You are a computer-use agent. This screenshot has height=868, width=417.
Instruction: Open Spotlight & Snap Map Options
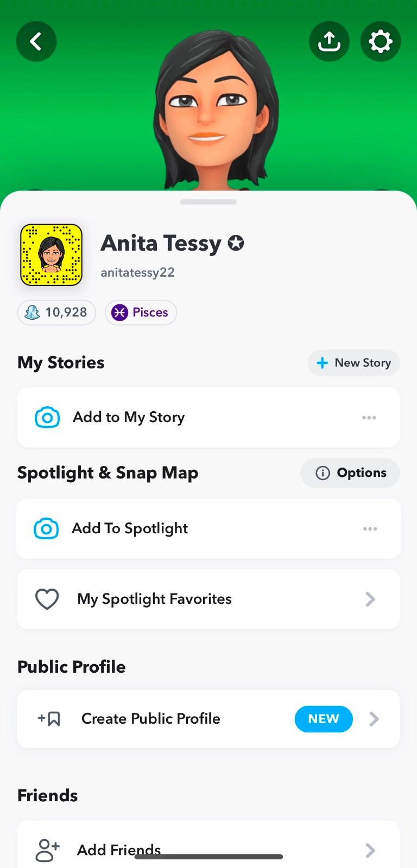350,473
